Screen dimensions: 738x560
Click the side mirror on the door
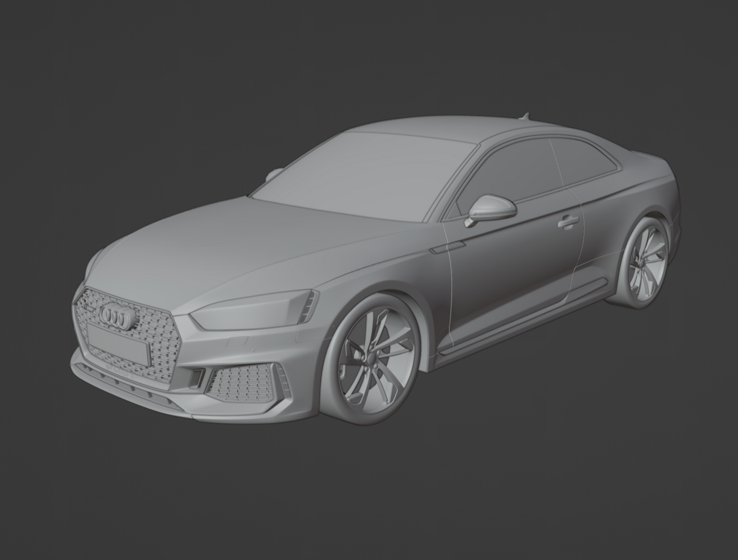[x=491, y=209]
